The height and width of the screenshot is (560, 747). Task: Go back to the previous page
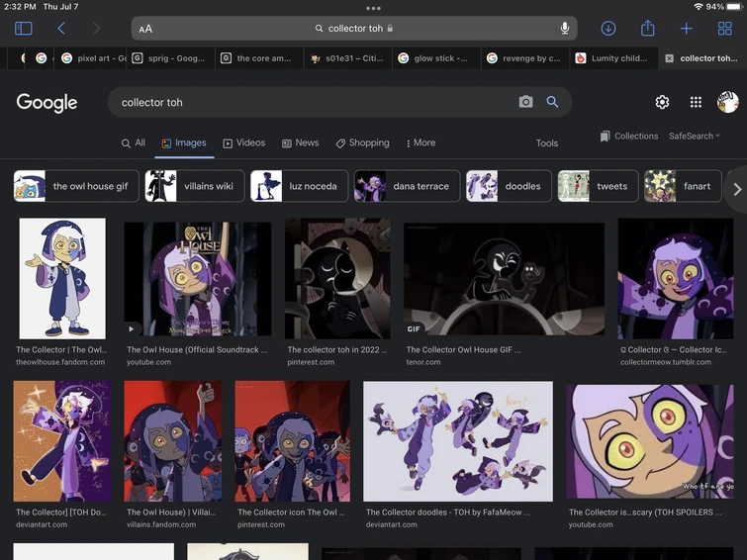(61, 29)
